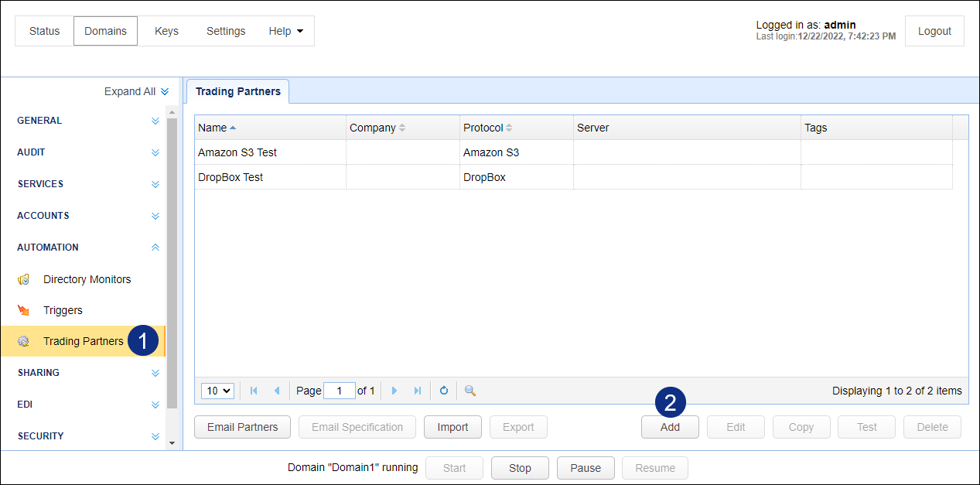The height and width of the screenshot is (485, 980).
Task: Open the Domains tab
Action: click(x=106, y=31)
